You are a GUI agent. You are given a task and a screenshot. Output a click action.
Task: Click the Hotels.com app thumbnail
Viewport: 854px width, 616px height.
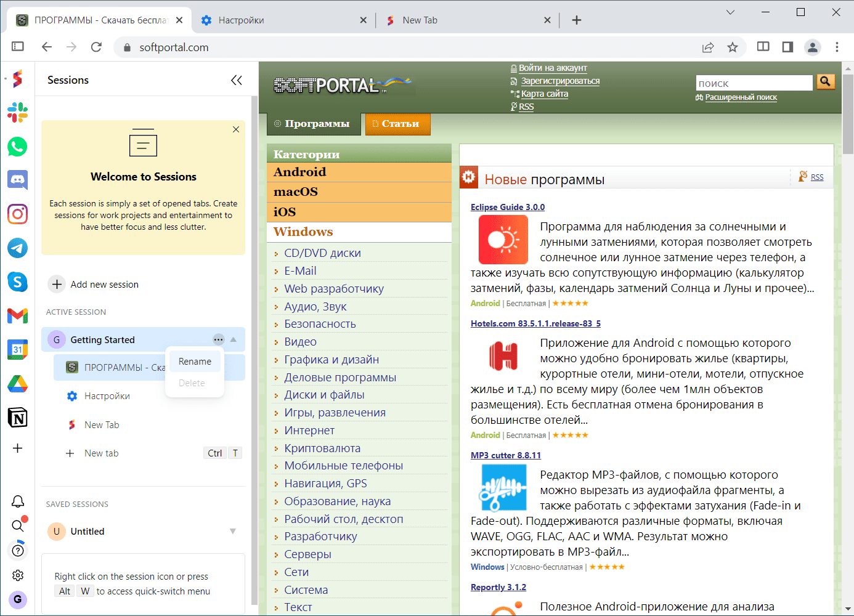point(503,357)
